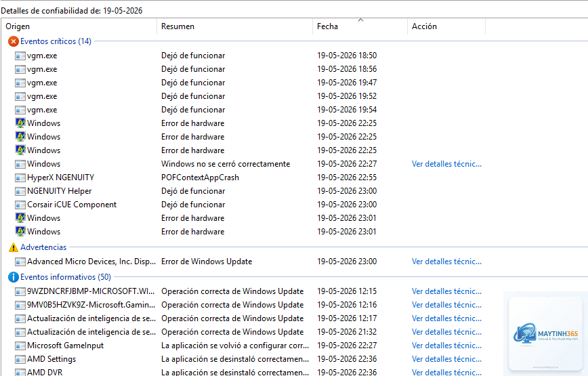Click the Error de Windows Update summary

tap(207, 262)
